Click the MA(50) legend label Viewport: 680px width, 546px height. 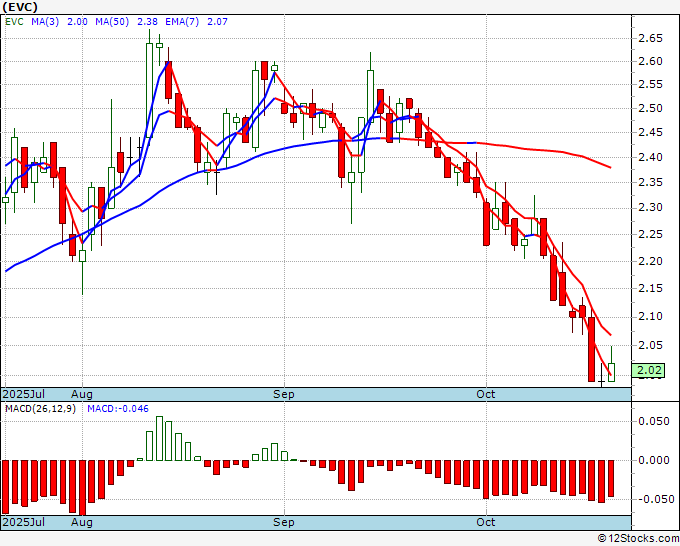[x=112, y=22]
